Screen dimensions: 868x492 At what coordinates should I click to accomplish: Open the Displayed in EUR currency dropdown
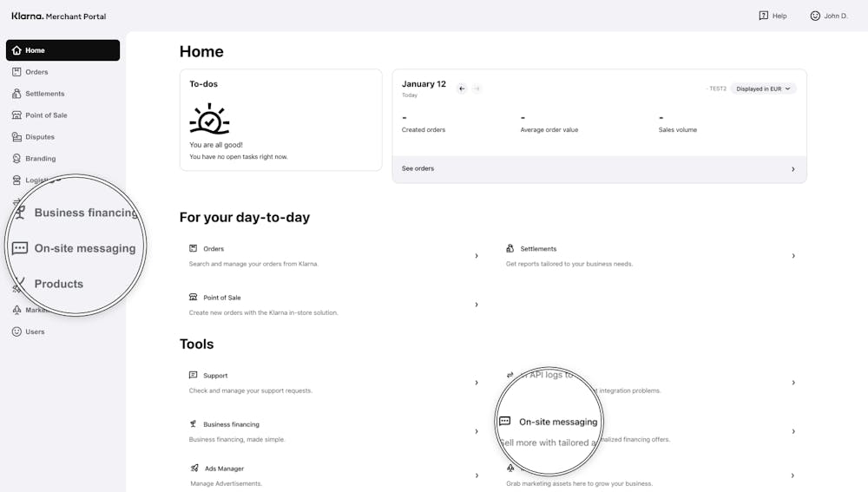(x=763, y=89)
